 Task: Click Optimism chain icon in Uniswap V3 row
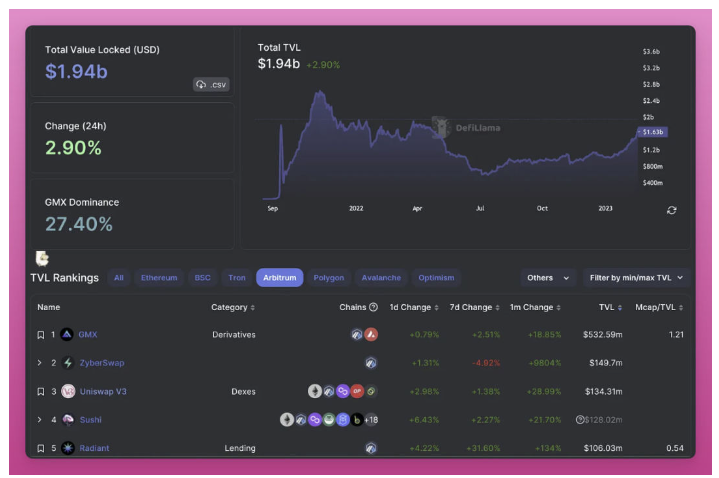click(x=357, y=391)
